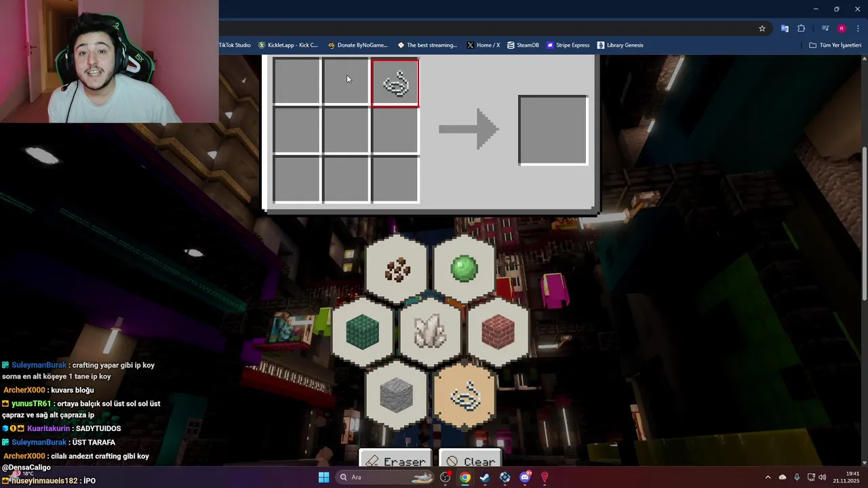Pick the green slimeball in the hexagon palette

pyautogui.click(x=465, y=269)
